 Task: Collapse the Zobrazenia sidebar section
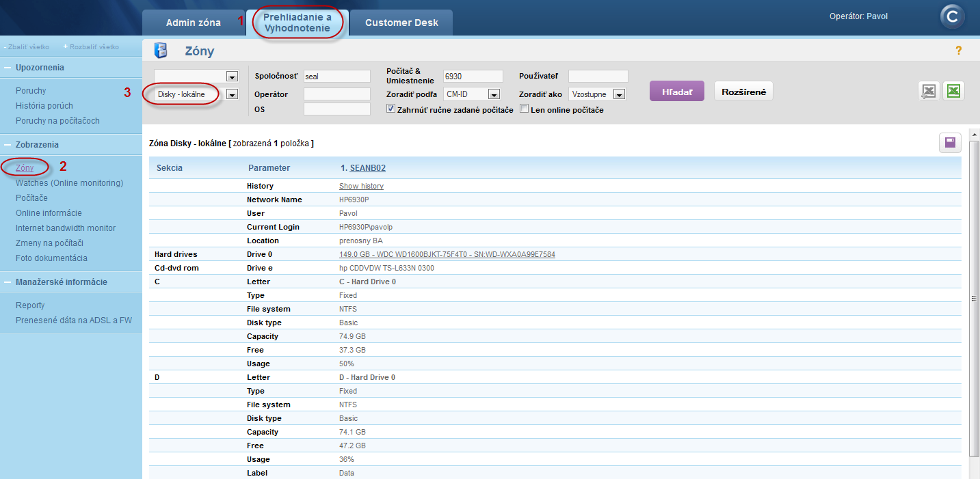[x=8, y=145]
